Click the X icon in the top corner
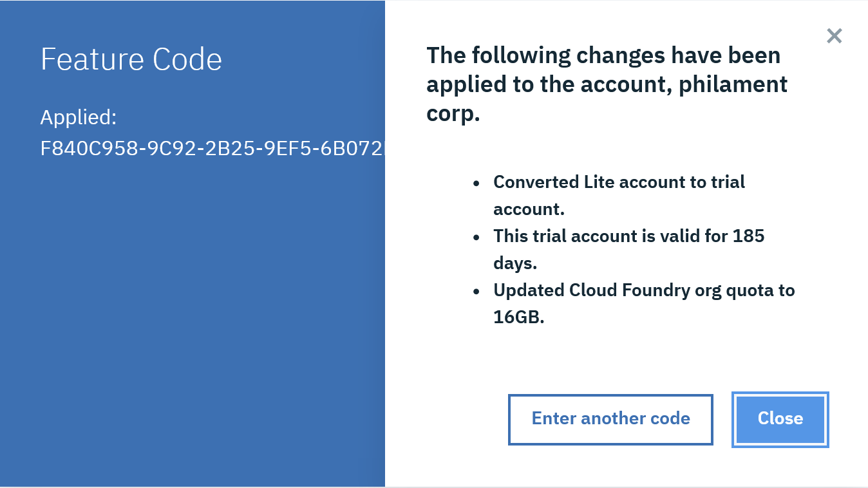This screenshot has height=488, width=868. (834, 36)
